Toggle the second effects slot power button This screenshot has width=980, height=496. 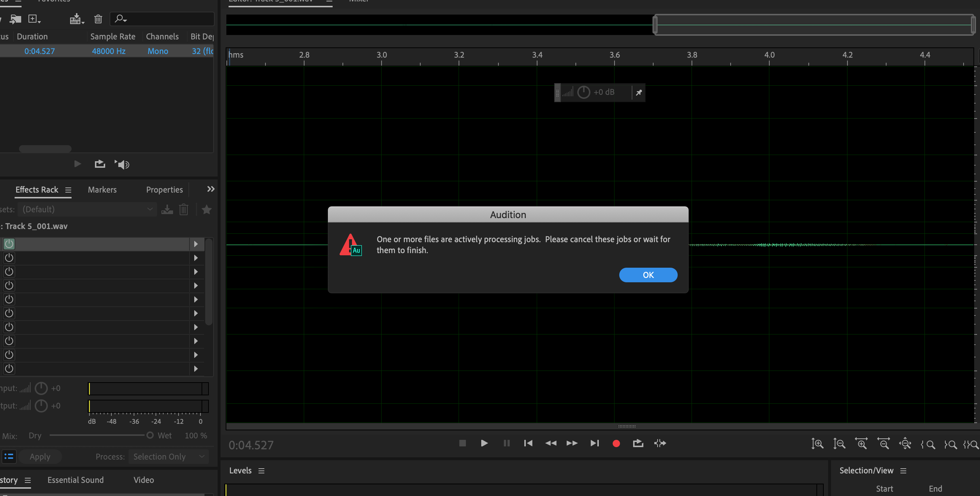coord(9,258)
